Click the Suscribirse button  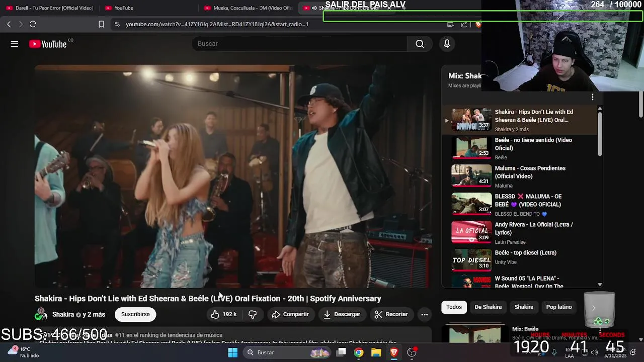point(135,314)
